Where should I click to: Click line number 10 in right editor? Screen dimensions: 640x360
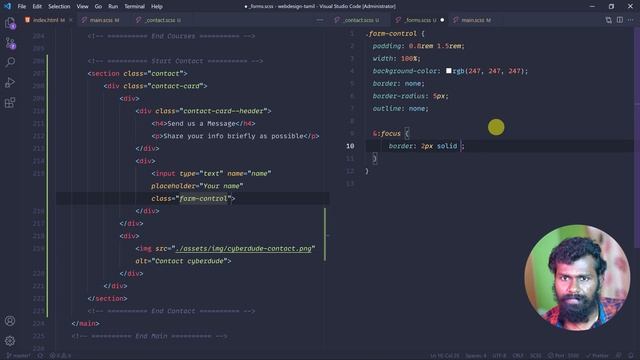pyautogui.click(x=350, y=146)
